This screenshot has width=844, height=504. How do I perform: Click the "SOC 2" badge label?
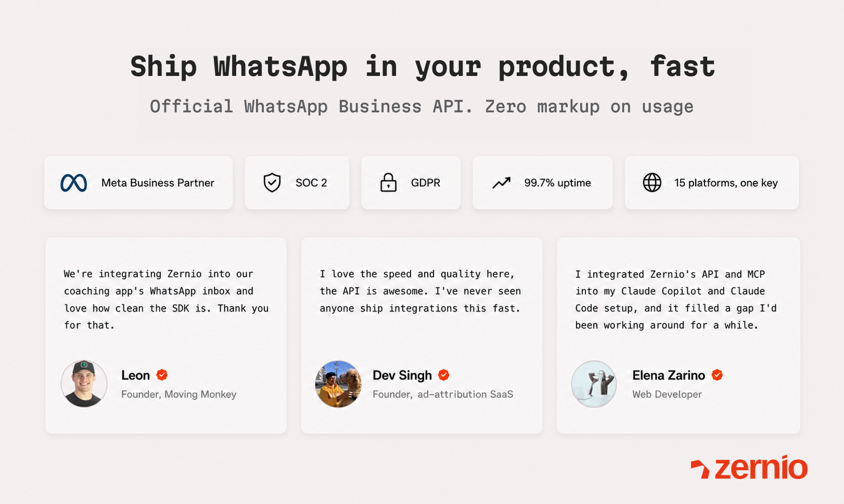[x=311, y=183]
